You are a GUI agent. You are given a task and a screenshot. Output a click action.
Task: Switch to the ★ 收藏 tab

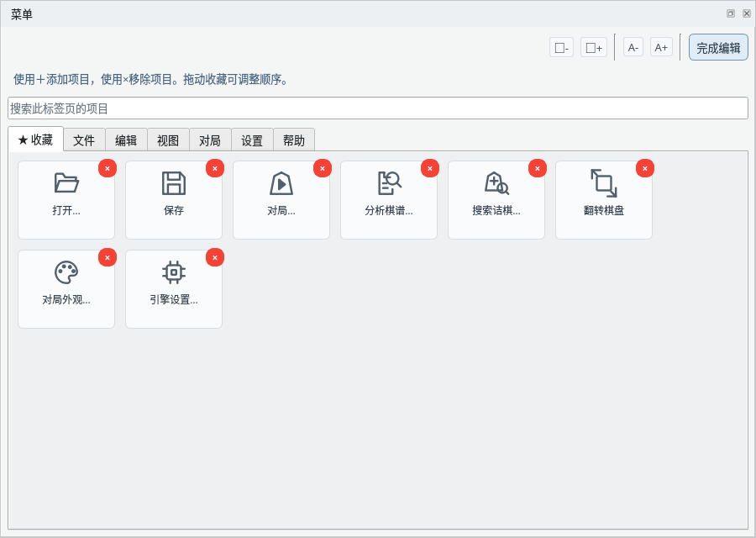click(35, 140)
